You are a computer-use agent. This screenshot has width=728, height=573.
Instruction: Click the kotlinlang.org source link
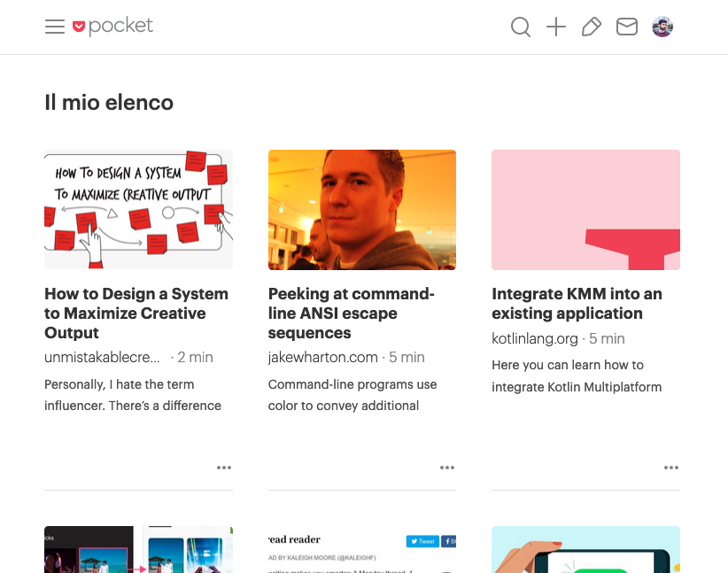535,338
